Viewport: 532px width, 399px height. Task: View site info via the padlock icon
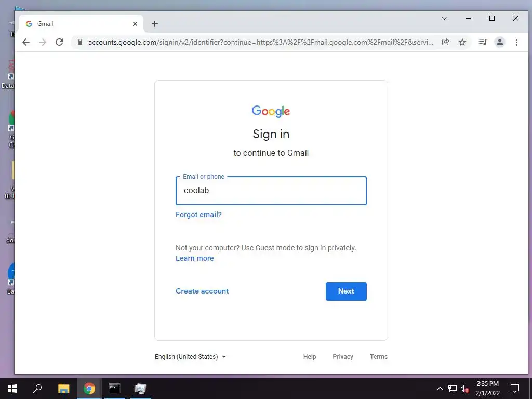(80, 42)
